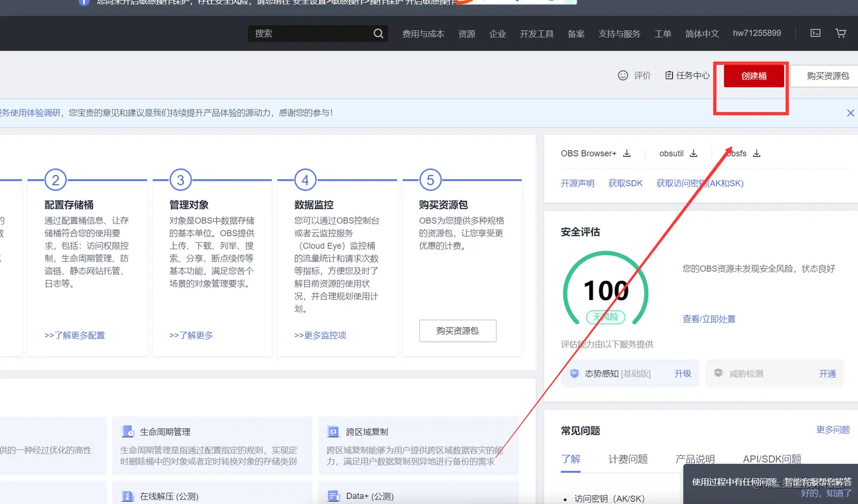Screen dimensions: 858x504
Task: Select the API/SDK问题 FAQ tab
Action: click(x=772, y=459)
